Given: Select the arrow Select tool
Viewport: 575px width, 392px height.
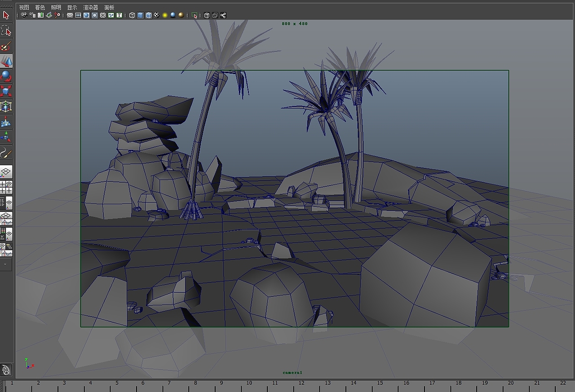Looking at the screenshot, I should click(x=6, y=15).
